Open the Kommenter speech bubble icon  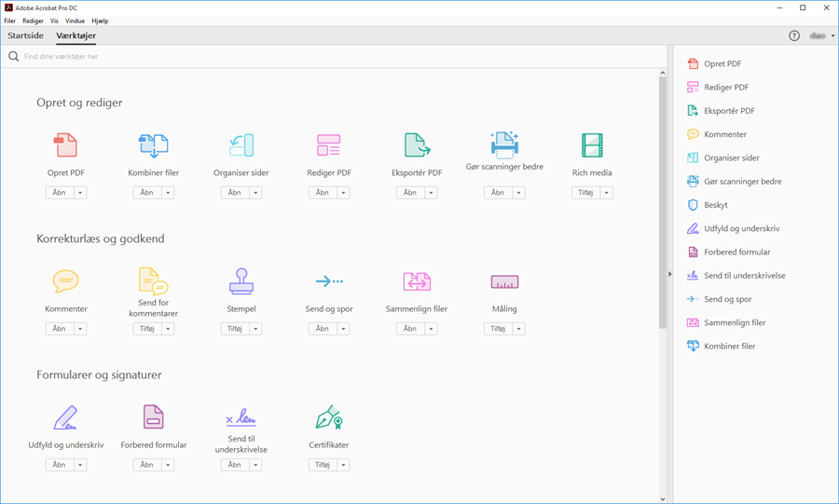[66, 280]
